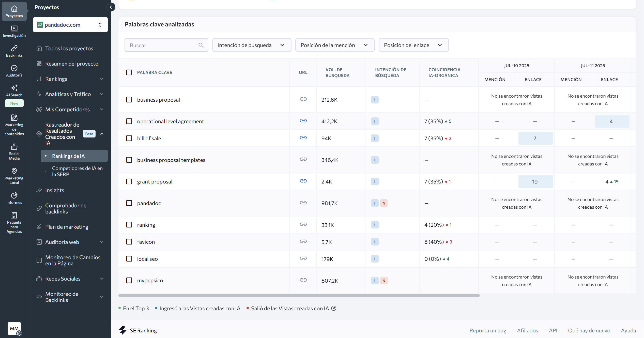Select all keywords with the header checkbox
Viewport: 644px width, 338px height.
129,72
